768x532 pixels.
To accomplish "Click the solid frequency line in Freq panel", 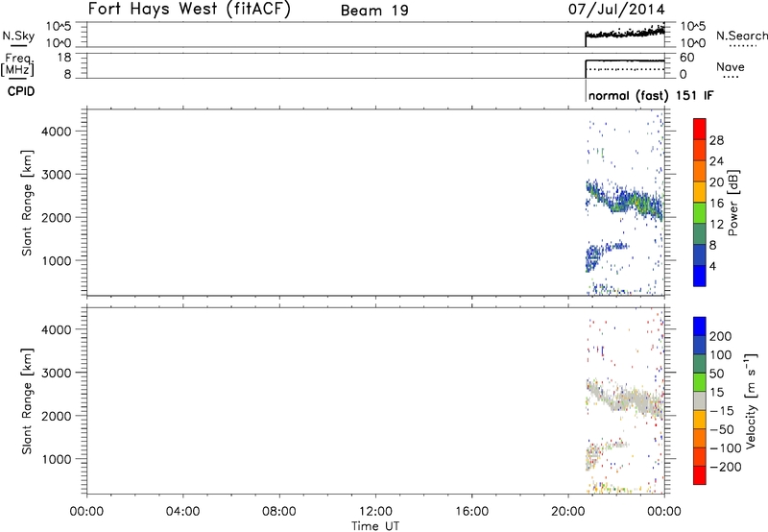I will (625, 60).
